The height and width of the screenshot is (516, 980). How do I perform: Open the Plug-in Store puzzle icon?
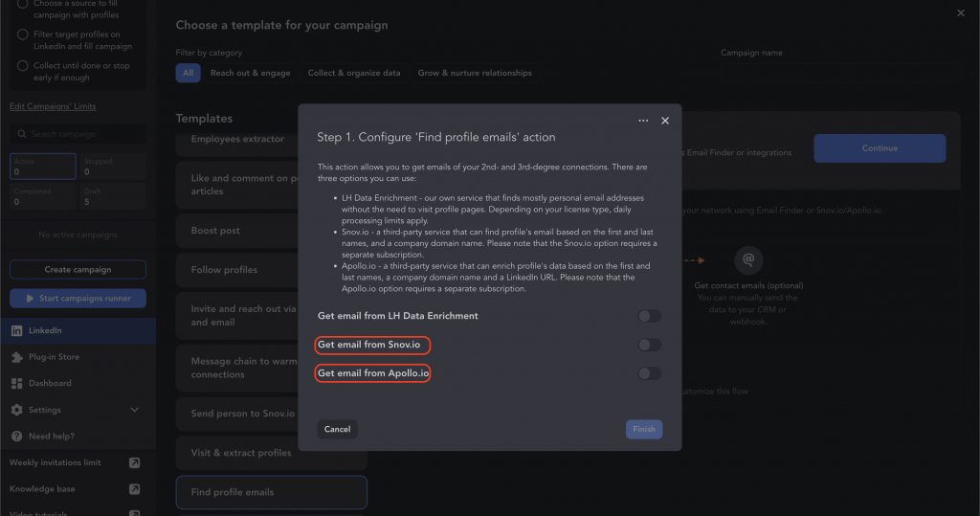pos(17,357)
